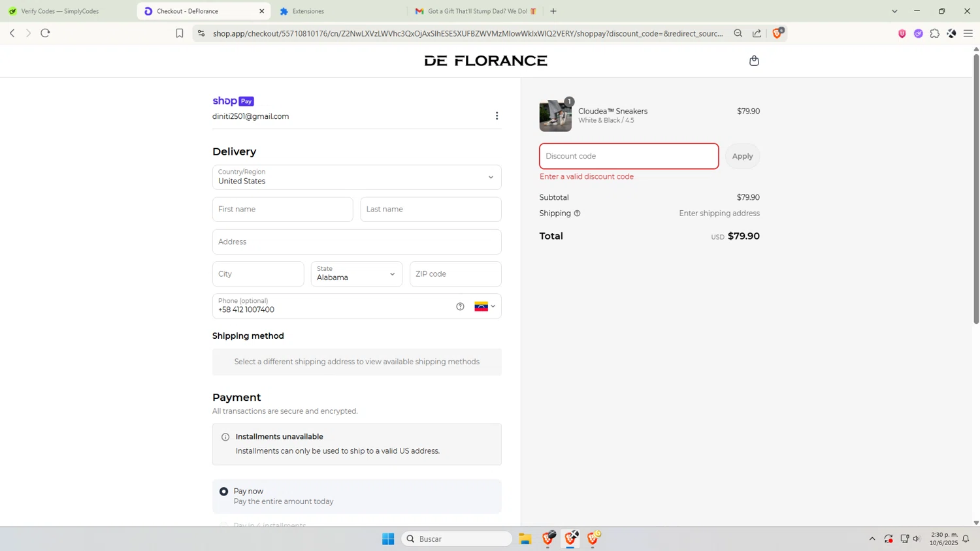Click the Address input field
Screen dimensions: 980x551
357,242
